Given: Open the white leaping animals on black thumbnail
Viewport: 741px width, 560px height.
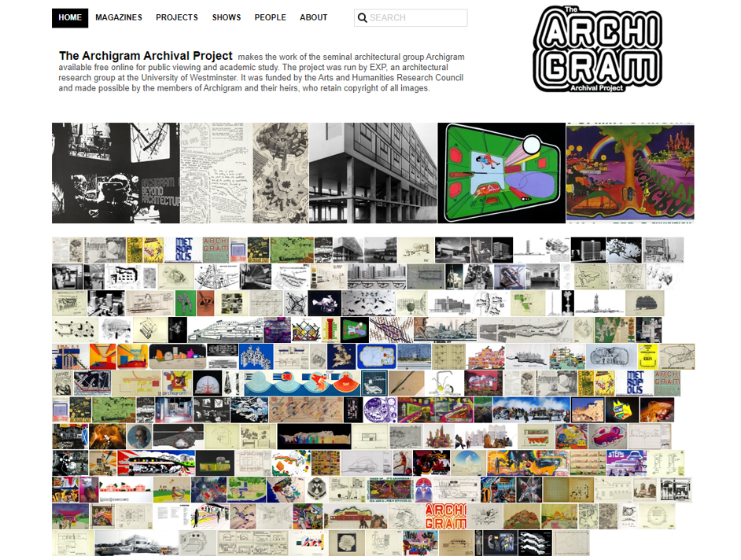Looking at the screenshot, I should pyautogui.click(x=535, y=543).
